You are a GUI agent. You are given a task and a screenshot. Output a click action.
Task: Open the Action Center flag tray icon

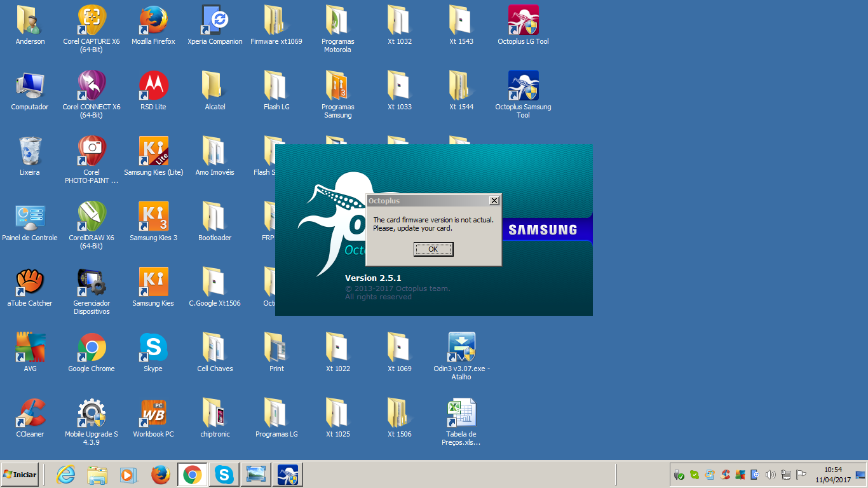[x=801, y=475]
